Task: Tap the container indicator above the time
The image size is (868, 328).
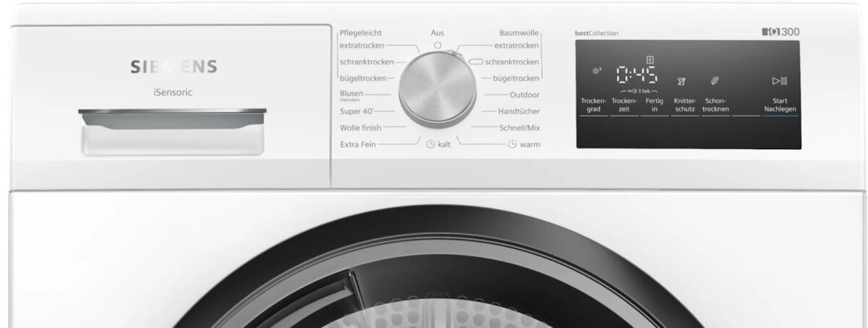Action: [x=649, y=59]
